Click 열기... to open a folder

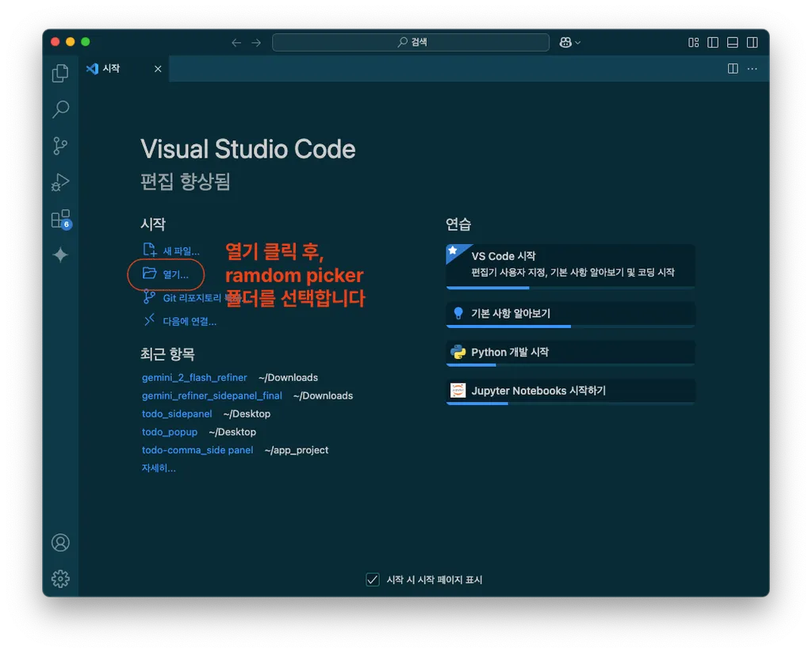[175, 274]
